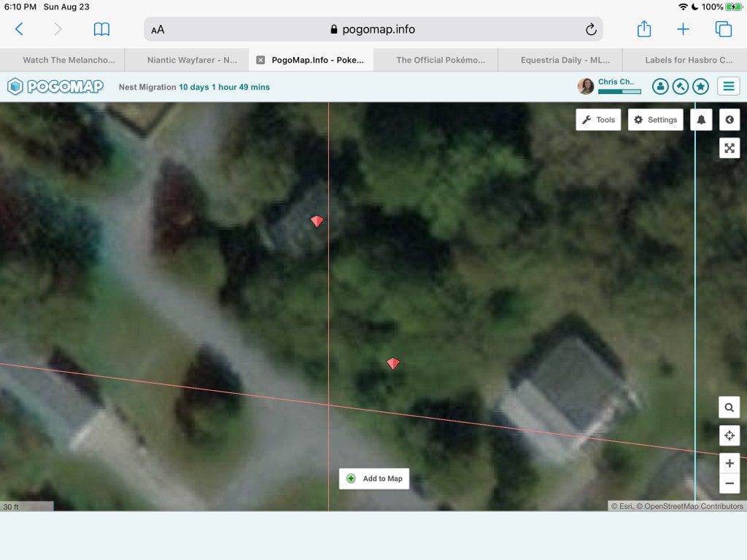Viewport: 747px width, 560px height.
Task: Toggle Safari reader text size options
Action: click(x=158, y=30)
